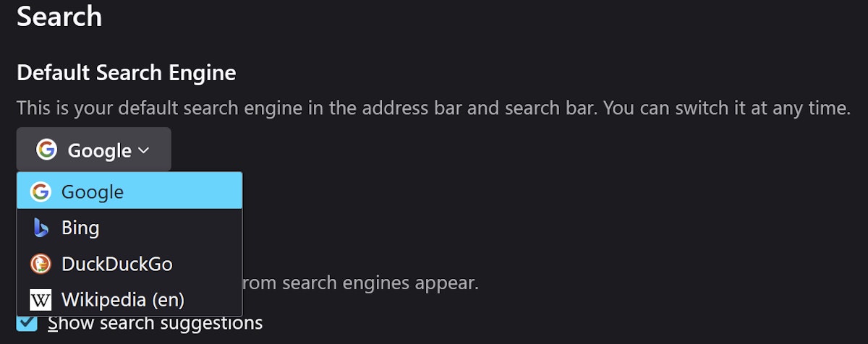The image size is (868, 344).
Task: Click the Bing logo icon
Action: pos(41,228)
